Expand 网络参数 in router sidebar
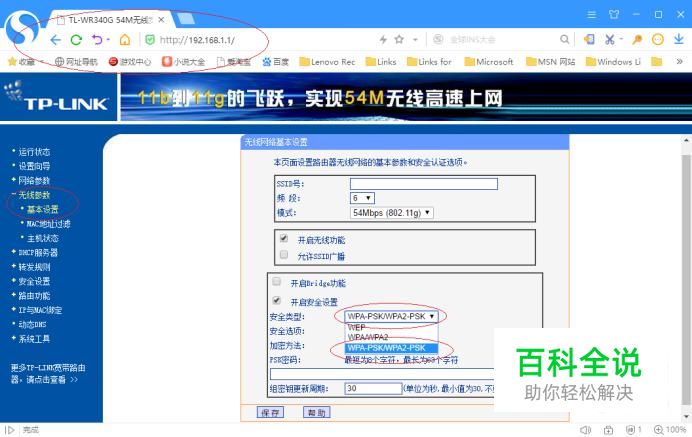The image size is (692, 437). 34,181
